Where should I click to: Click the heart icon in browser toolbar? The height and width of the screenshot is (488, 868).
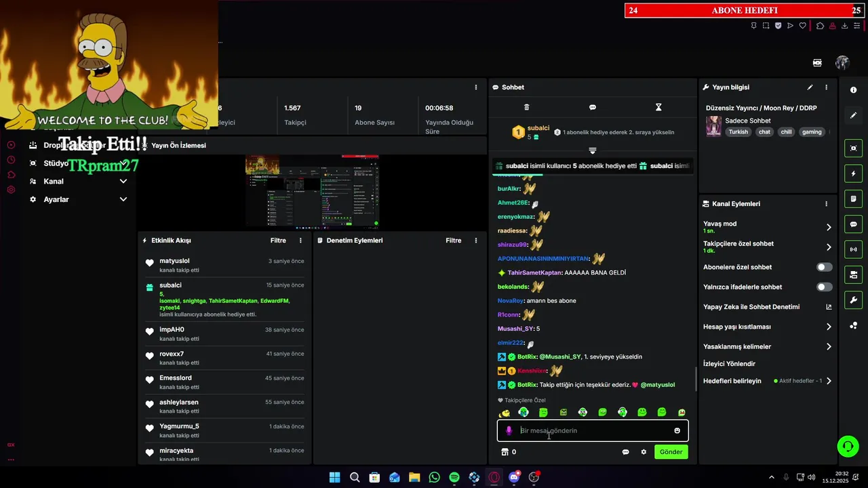(x=803, y=26)
